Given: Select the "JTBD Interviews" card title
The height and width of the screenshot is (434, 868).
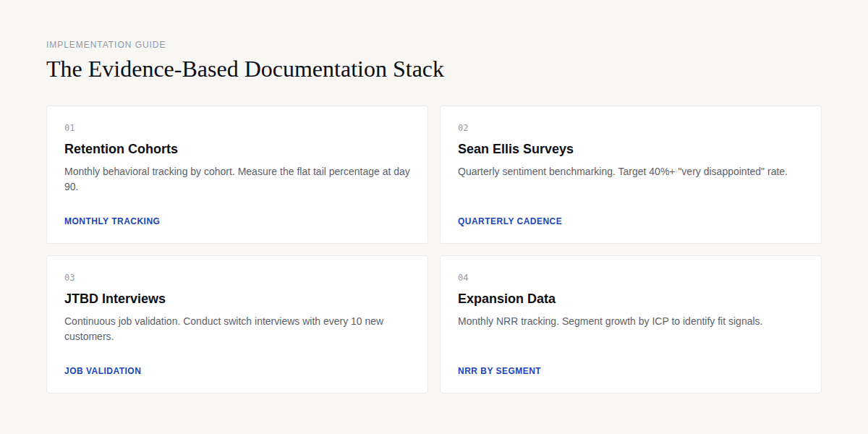Looking at the screenshot, I should click(115, 299).
